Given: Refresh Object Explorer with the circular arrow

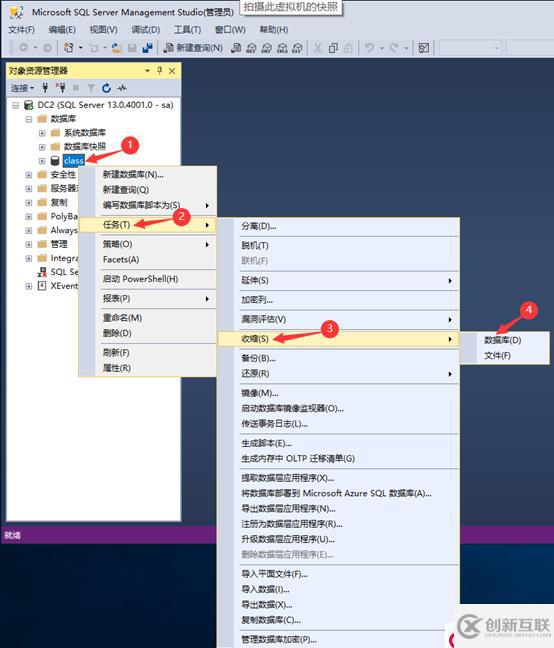Looking at the screenshot, I should click(106, 88).
